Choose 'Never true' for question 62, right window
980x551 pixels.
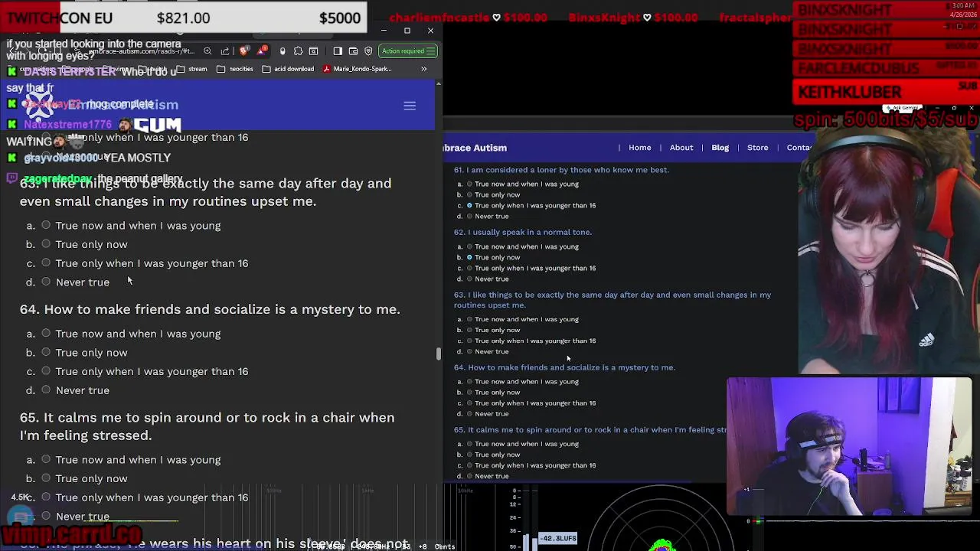(469, 279)
